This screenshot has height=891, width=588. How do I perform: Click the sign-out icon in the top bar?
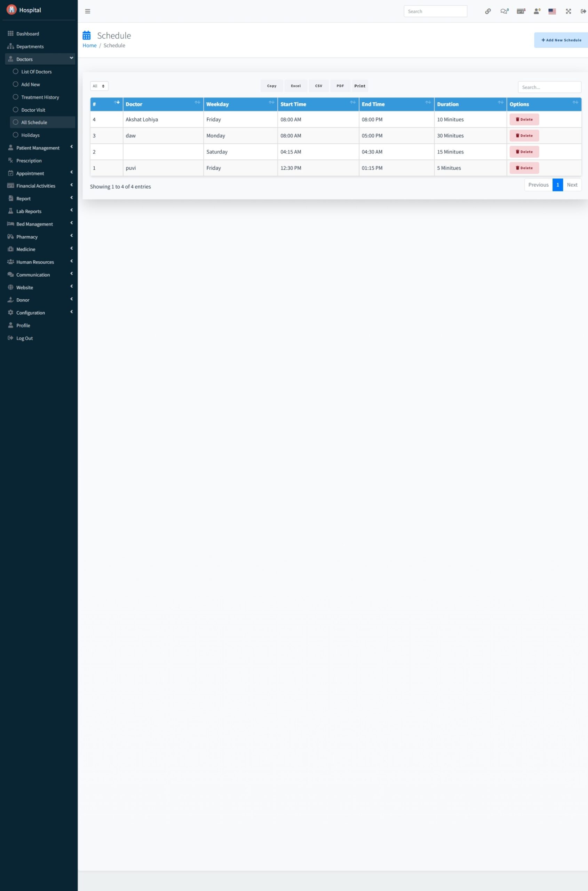[x=583, y=11]
